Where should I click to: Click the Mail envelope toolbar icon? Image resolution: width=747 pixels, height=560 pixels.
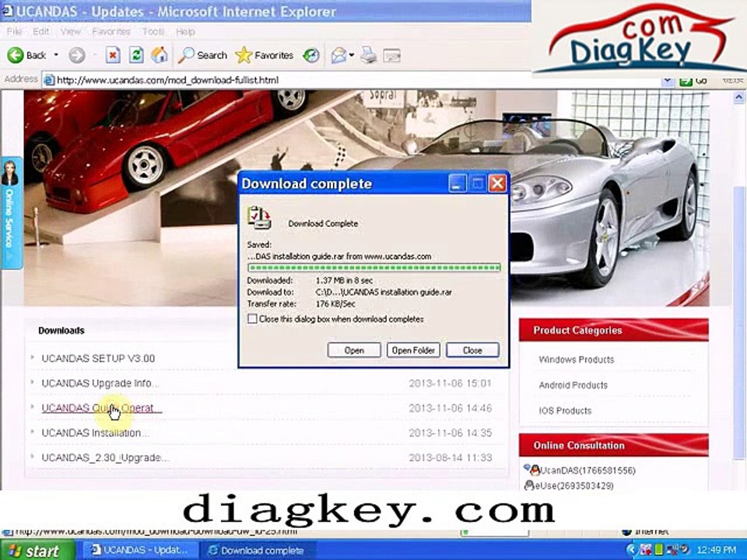[338, 55]
